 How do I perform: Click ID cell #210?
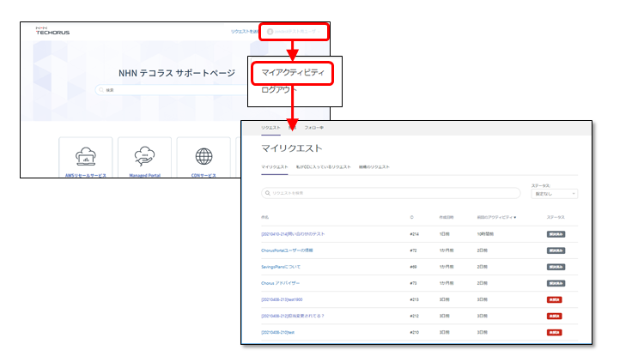click(414, 333)
